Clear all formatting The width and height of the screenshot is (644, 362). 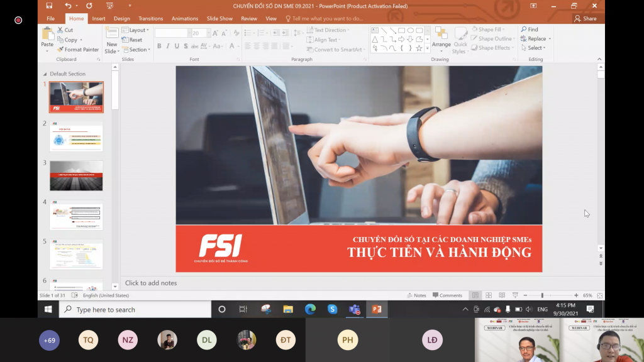tap(236, 33)
